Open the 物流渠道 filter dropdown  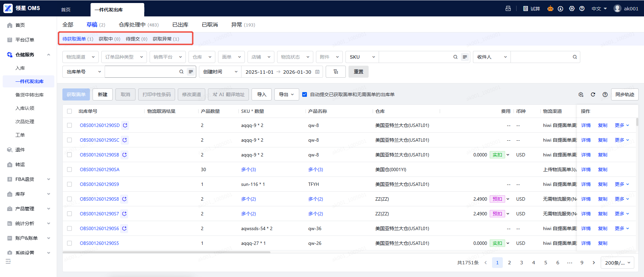click(x=80, y=57)
